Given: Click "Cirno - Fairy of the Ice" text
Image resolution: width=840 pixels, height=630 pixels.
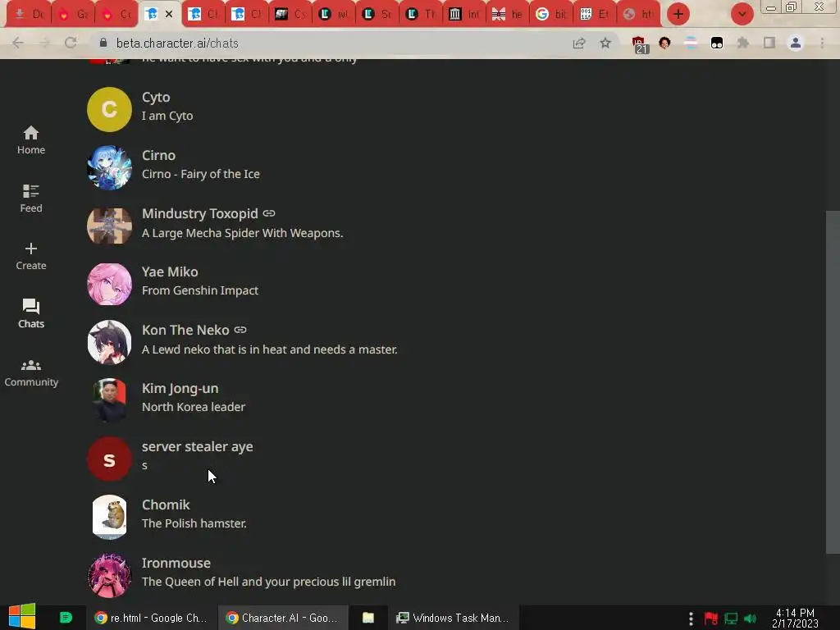Looking at the screenshot, I should [x=201, y=174].
